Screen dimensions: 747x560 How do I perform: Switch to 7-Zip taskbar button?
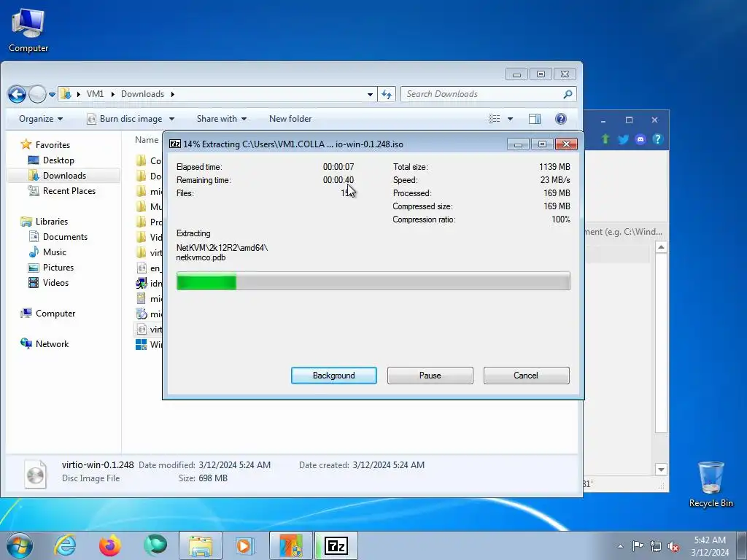pyautogui.click(x=336, y=545)
